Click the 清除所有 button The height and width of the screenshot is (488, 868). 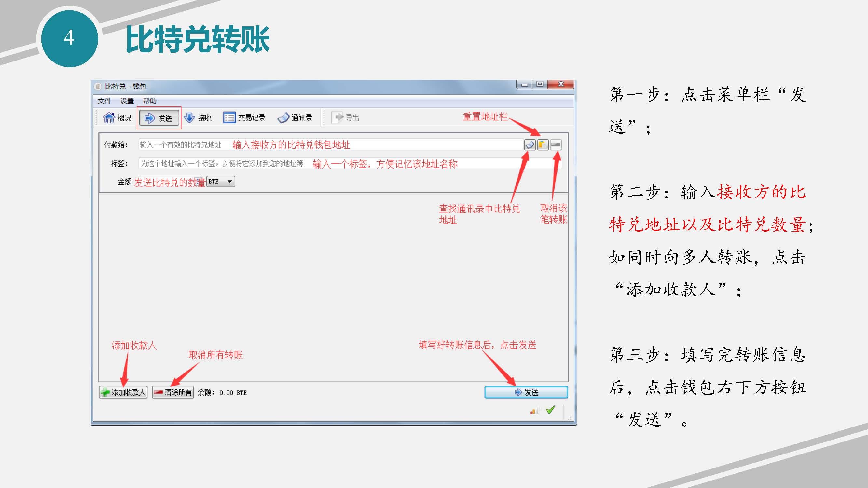coord(173,392)
